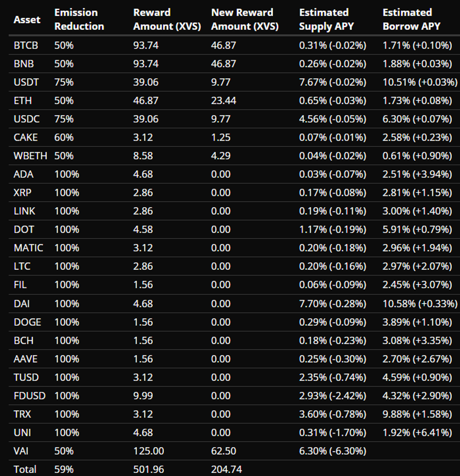This screenshot has height=476, width=460.
Task: Click CAKE's 60% emission reduction
Action: click(x=64, y=137)
